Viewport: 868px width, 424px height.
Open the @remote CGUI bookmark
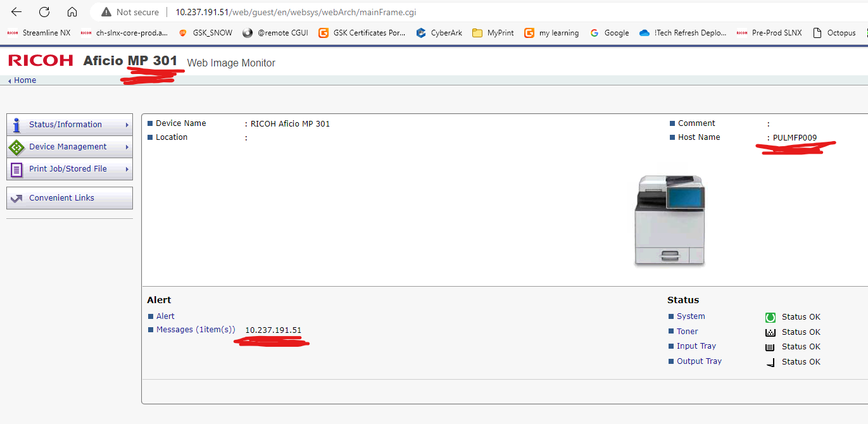pos(275,33)
